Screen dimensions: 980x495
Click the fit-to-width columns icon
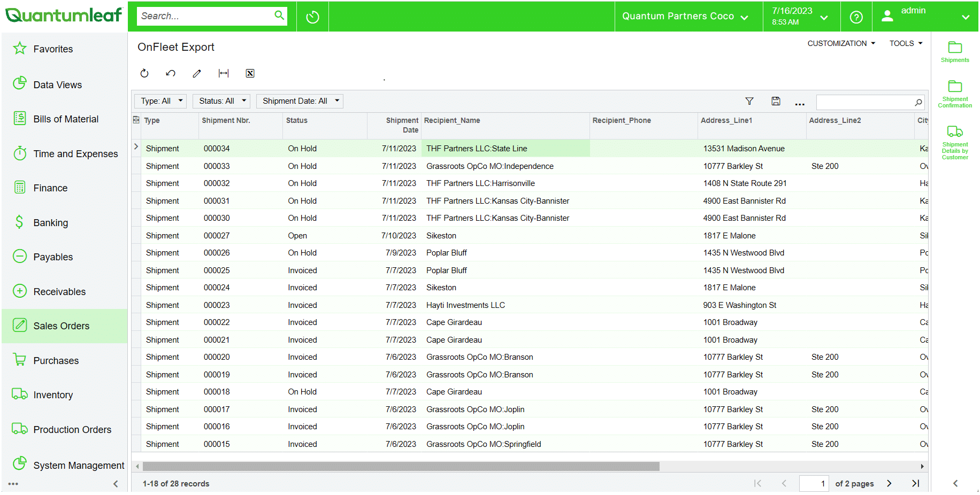tap(224, 73)
